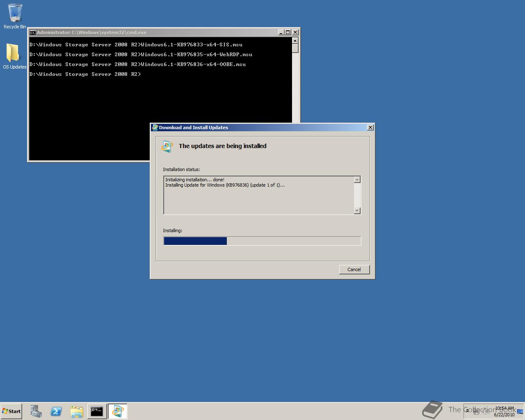Open the Start menu
525x420 pixels.
click(11, 411)
